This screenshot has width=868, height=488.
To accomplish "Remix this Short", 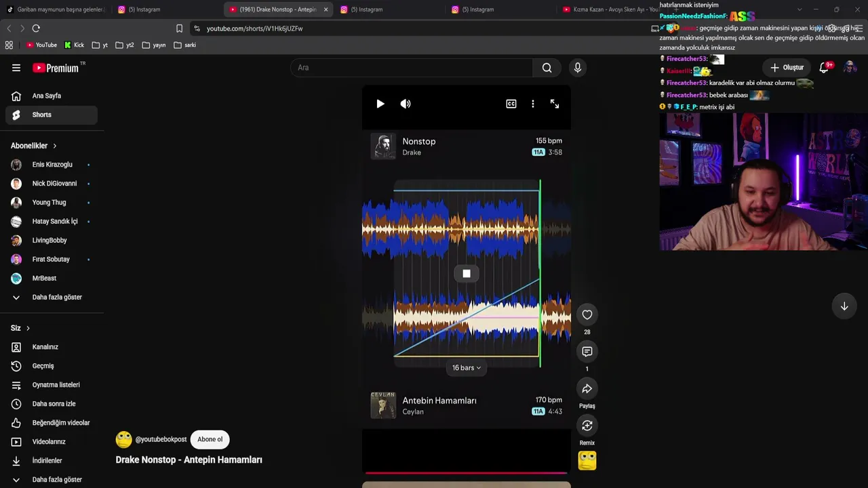I will pos(587,426).
